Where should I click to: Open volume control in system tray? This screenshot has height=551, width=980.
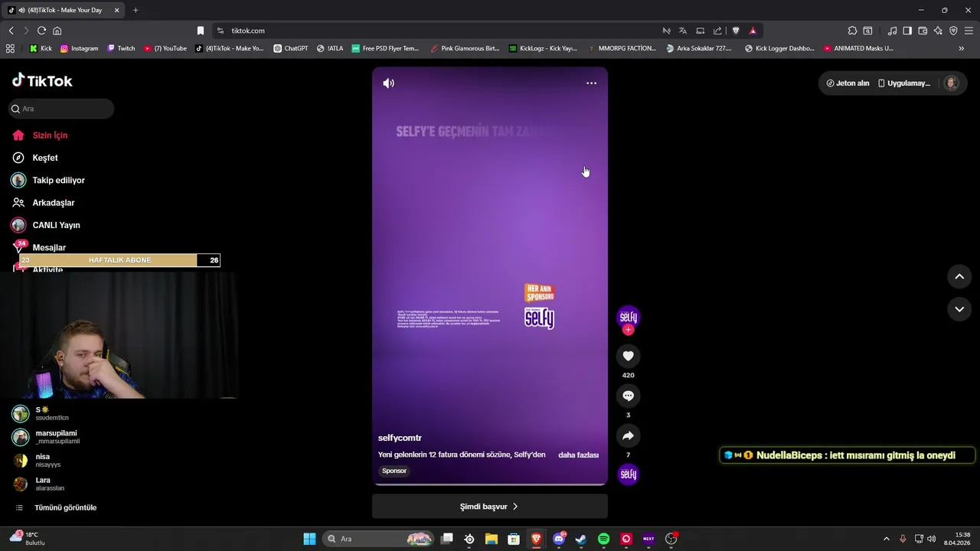tap(932, 539)
